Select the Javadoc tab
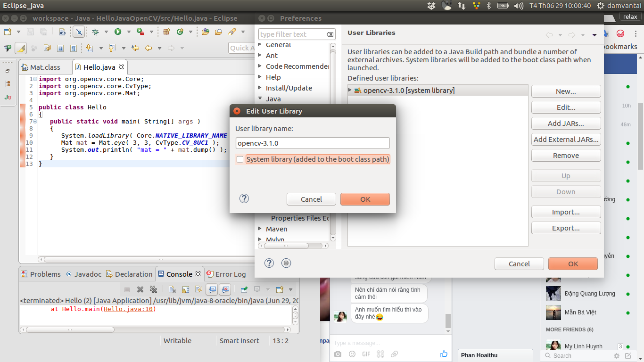The image size is (644, 362). (x=83, y=274)
